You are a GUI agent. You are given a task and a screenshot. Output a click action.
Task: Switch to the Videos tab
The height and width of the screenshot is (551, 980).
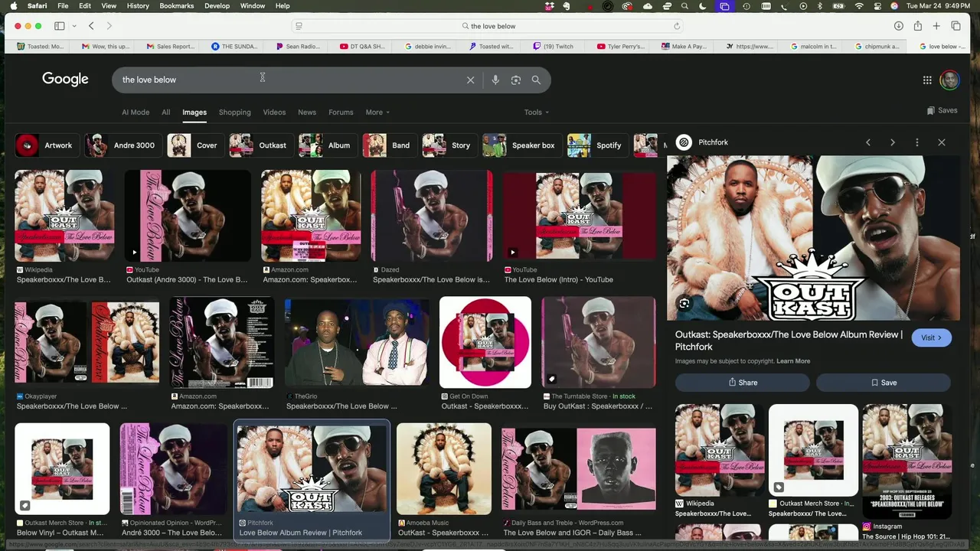[x=274, y=112]
